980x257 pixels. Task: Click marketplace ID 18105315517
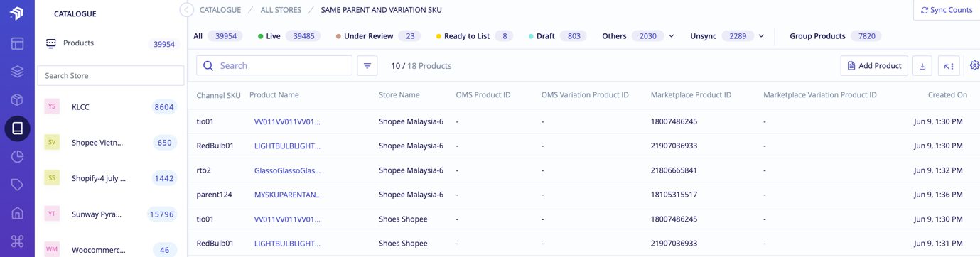(674, 195)
